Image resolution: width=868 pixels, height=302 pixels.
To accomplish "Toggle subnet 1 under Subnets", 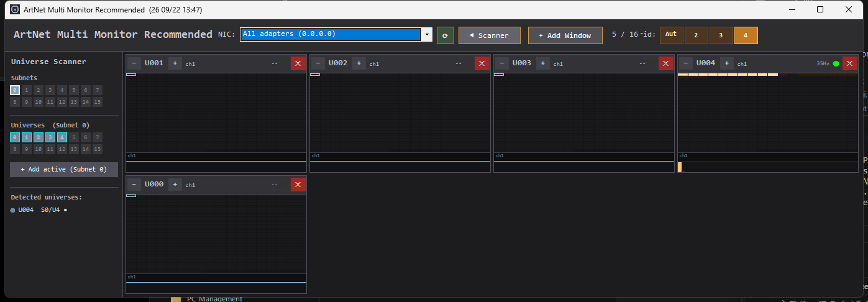I will click(x=27, y=90).
